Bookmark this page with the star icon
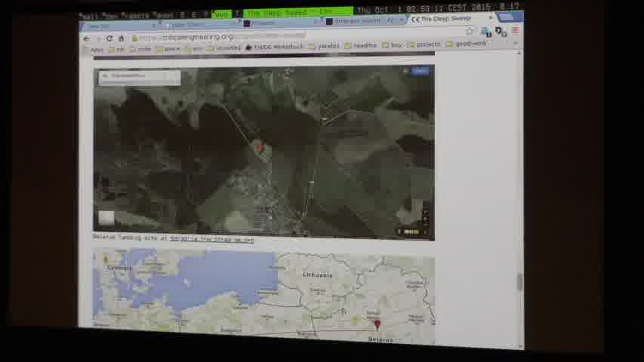This screenshot has width=644, height=362. pyautogui.click(x=470, y=32)
